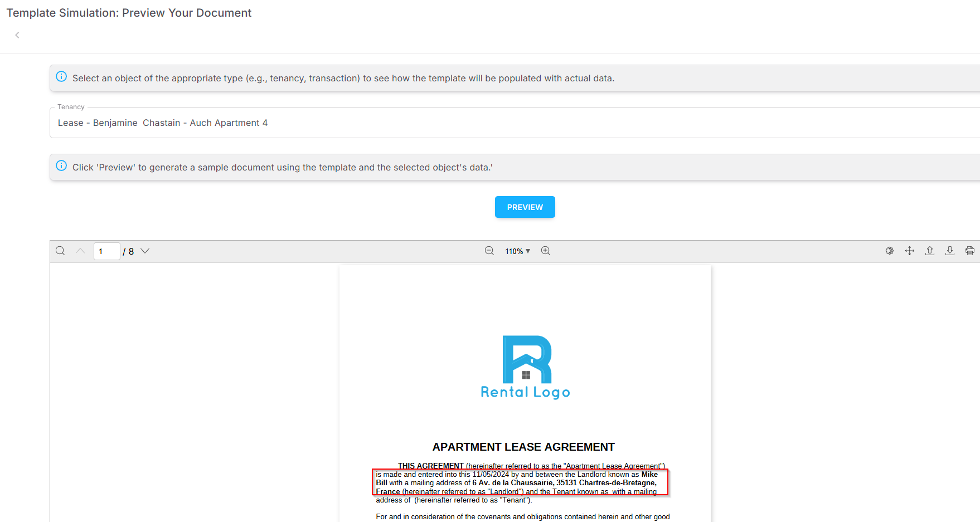Click the highlighted landlord paragraph text

[520, 482]
